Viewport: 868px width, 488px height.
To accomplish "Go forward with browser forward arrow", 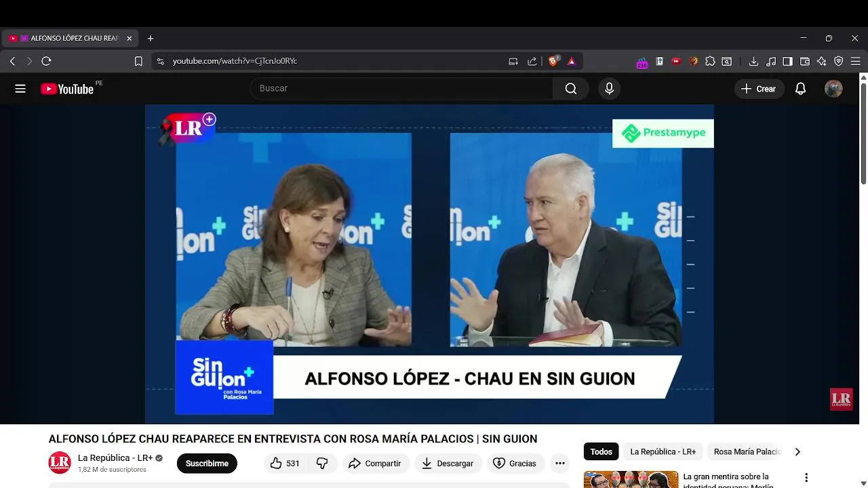I will point(29,61).
